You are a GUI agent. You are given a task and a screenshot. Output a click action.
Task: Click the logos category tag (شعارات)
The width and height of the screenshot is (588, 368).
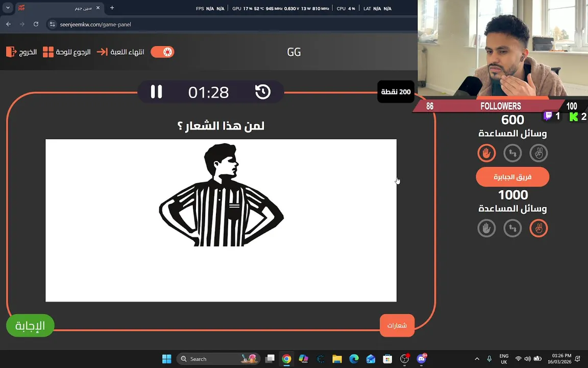tap(397, 325)
